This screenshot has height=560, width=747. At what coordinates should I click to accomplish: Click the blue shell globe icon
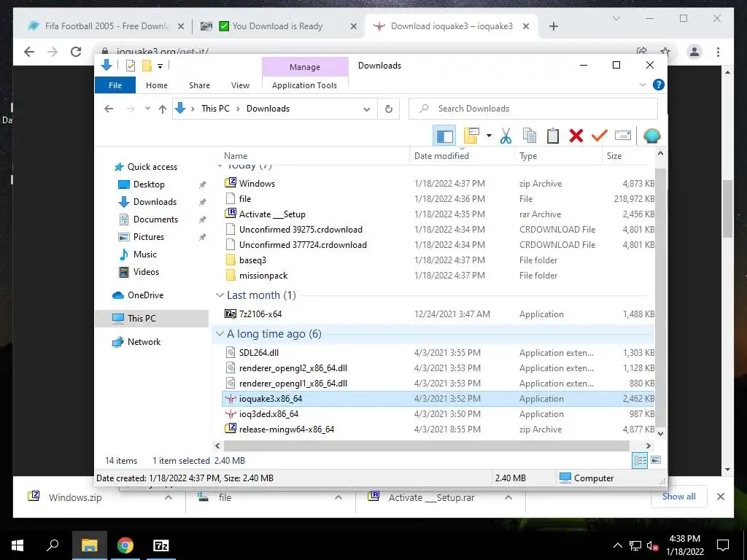[651, 136]
